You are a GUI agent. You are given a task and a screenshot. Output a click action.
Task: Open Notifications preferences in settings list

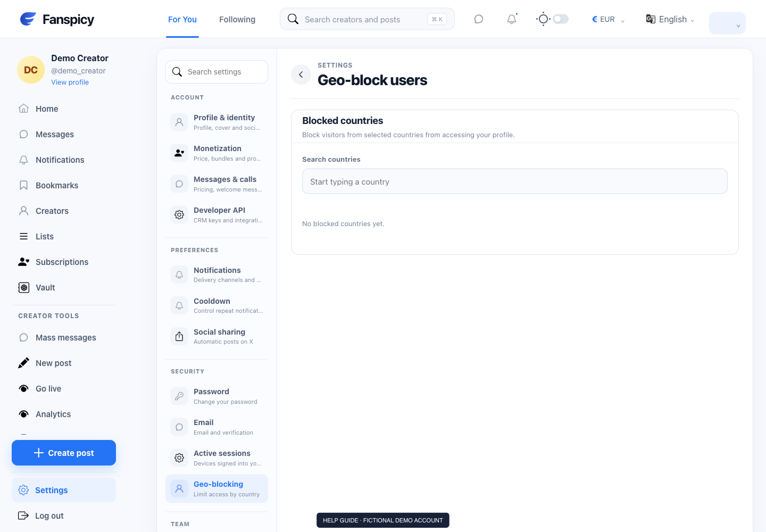coord(217,275)
